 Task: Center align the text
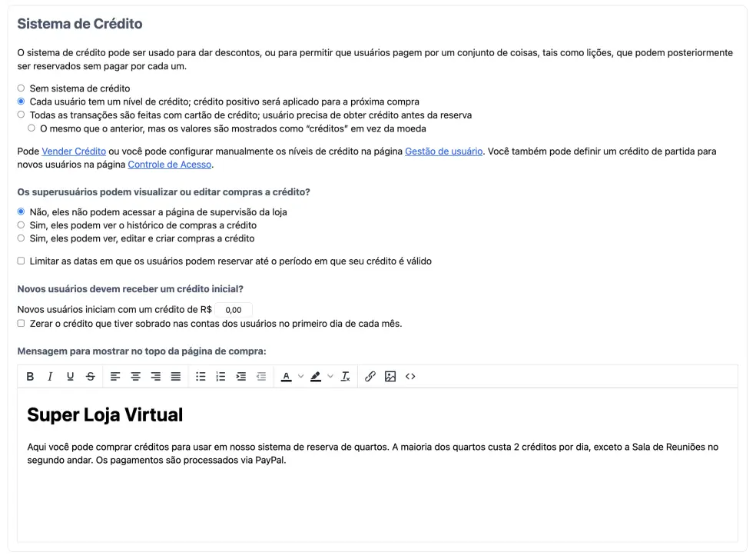(x=135, y=377)
